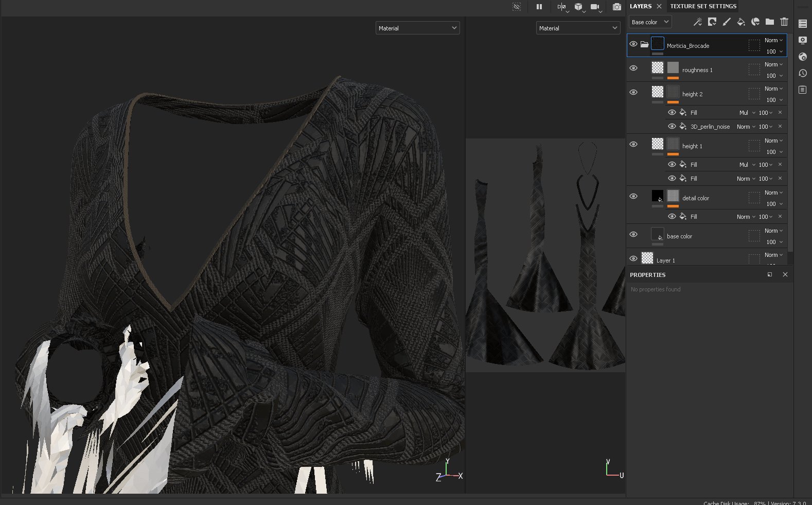Collapse the Morticia_Brocade folder
Viewport: 812px width, 505px height.
(644, 44)
